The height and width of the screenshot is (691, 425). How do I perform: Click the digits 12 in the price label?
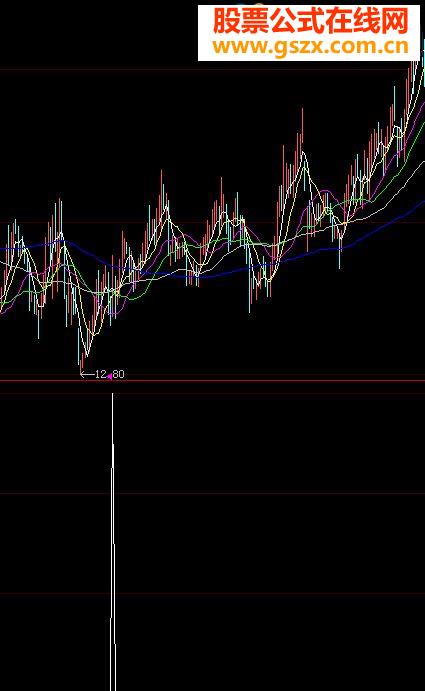point(101,374)
